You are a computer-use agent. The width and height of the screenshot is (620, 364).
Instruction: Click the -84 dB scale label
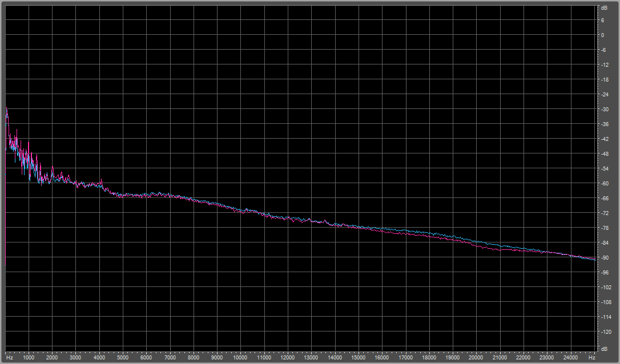point(605,242)
